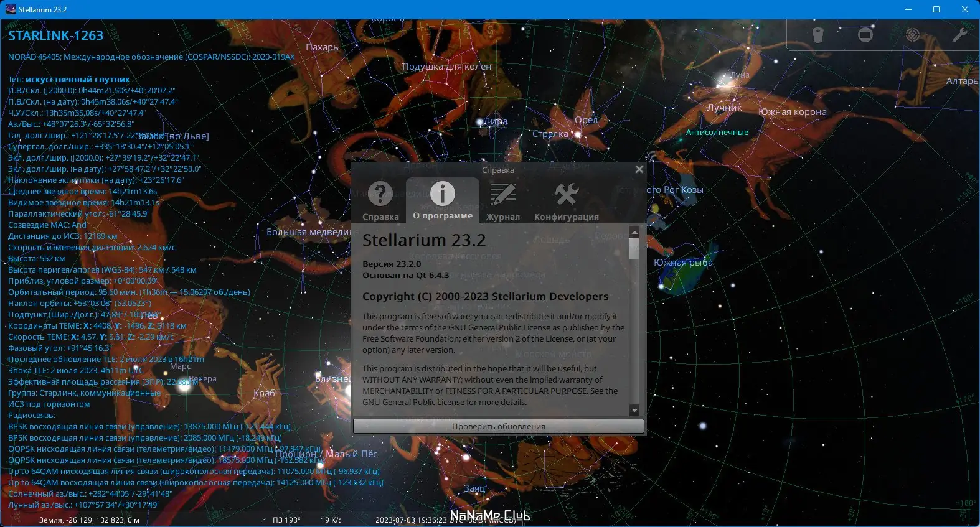Click the "Группа: Старлинк, коммуникационные" line

pyautogui.click(x=84, y=393)
